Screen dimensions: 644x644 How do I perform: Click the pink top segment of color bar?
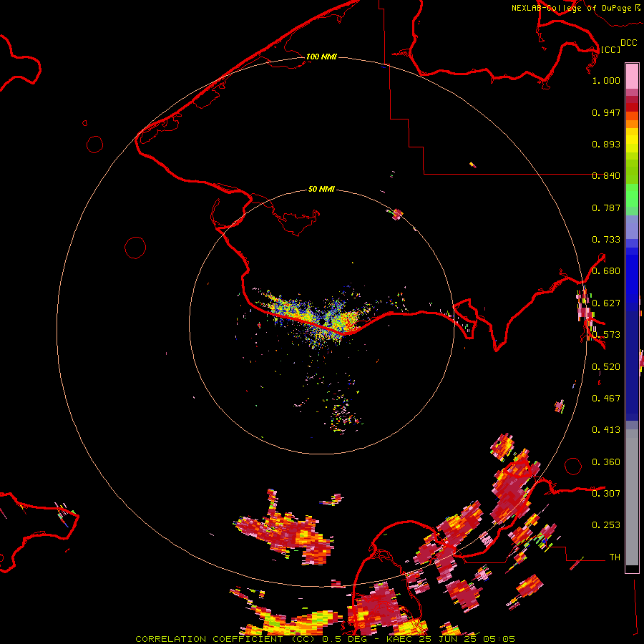click(632, 76)
